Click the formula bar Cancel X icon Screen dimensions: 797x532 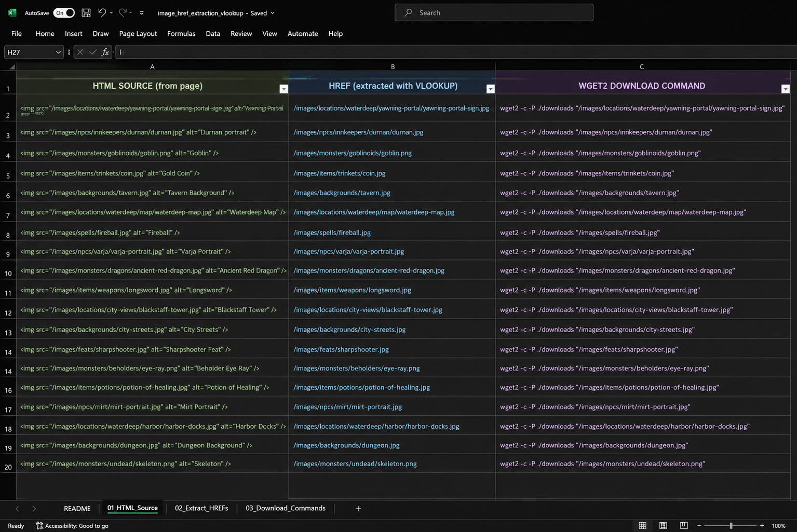(80, 52)
